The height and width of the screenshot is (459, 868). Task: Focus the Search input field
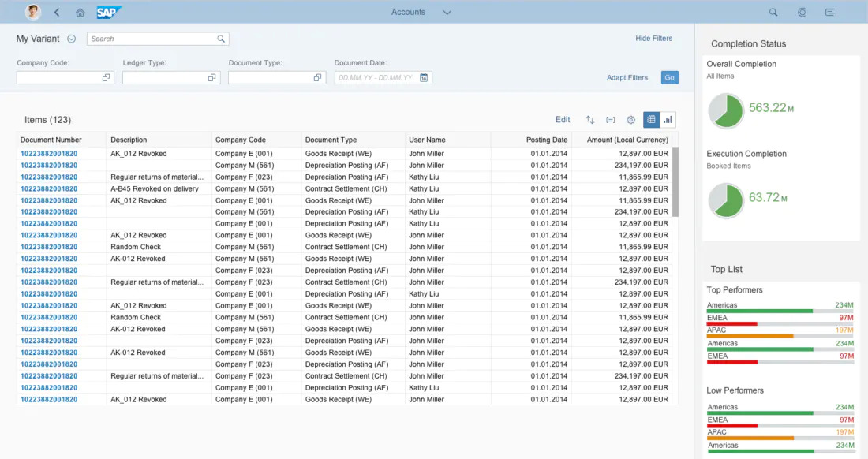(x=158, y=39)
